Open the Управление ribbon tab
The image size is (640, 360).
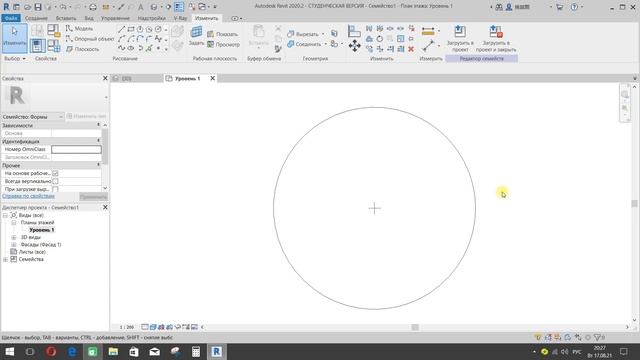pyautogui.click(x=115, y=18)
